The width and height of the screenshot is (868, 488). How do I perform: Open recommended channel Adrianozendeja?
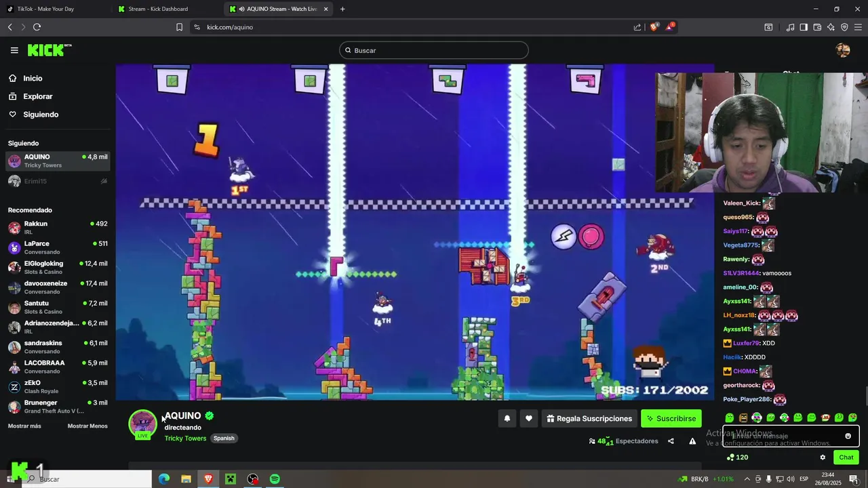(58, 327)
